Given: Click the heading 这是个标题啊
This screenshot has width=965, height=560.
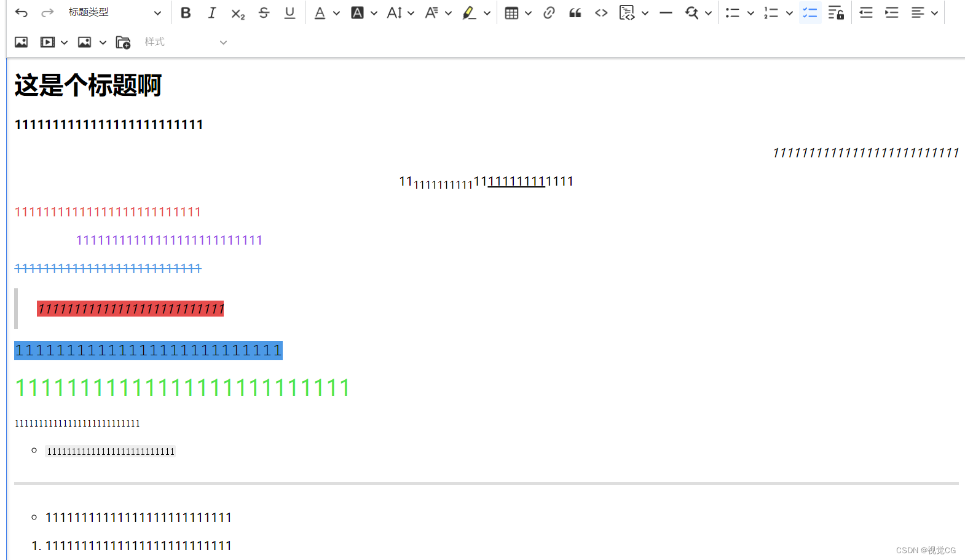Looking at the screenshot, I should coord(88,85).
